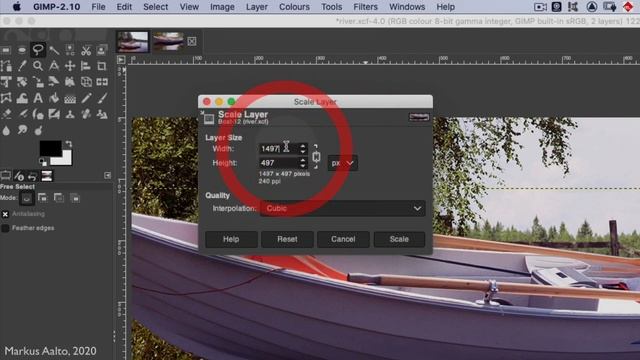Select the Foreground Select tool
This screenshot has width=640, height=360.
click(102, 50)
